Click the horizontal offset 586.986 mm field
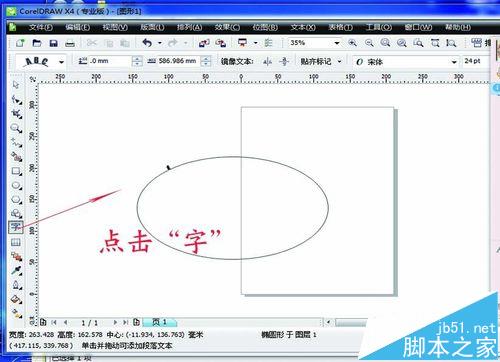Image resolution: width=500 pixels, height=362 pixels. [x=179, y=61]
